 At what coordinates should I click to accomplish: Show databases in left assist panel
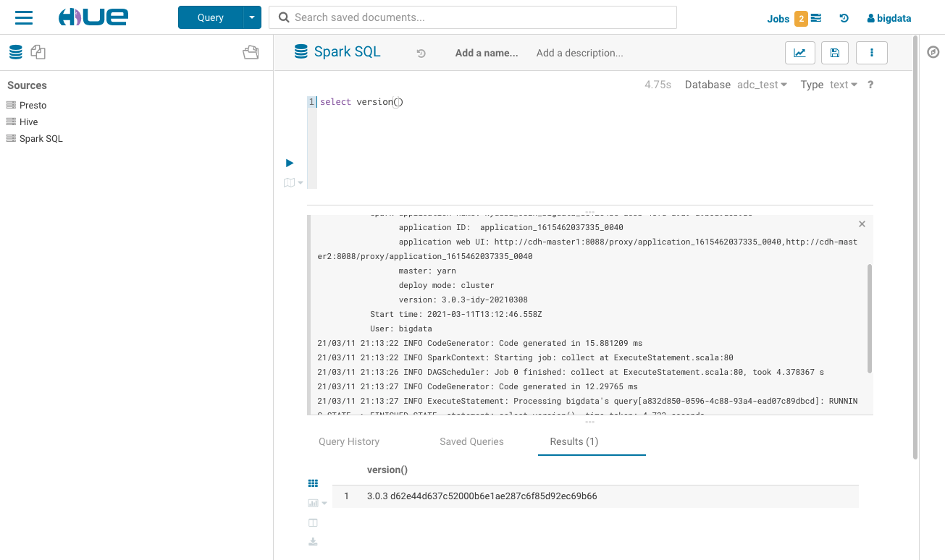click(x=15, y=52)
